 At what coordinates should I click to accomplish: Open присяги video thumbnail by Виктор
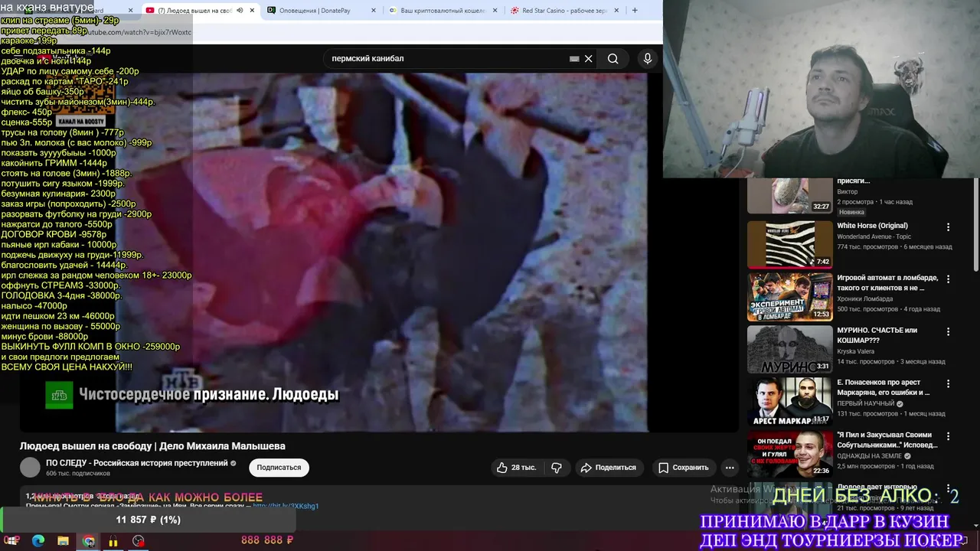[789, 196]
